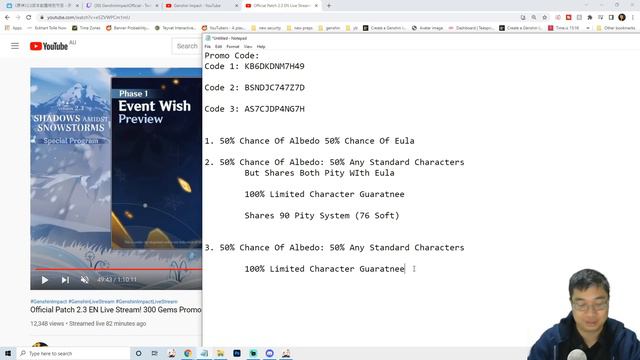The height and width of the screenshot is (360, 640).
Task: Open the zoom magnifier icon in address bar
Action: coord(534,18)
